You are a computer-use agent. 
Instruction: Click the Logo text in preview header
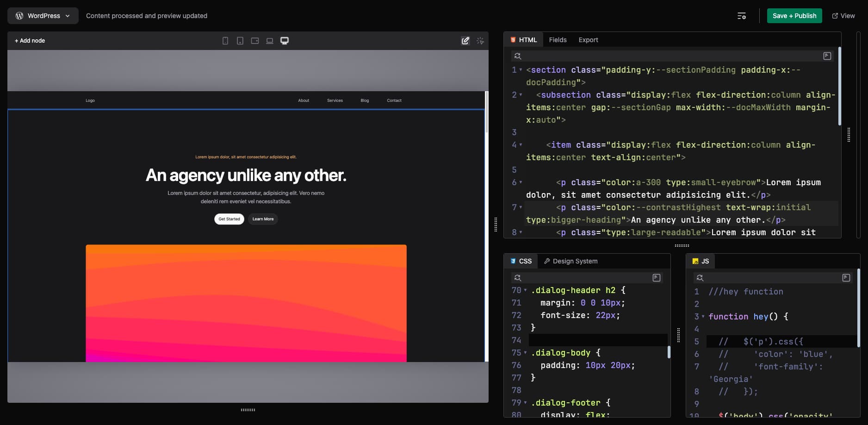tap(90, 100)
